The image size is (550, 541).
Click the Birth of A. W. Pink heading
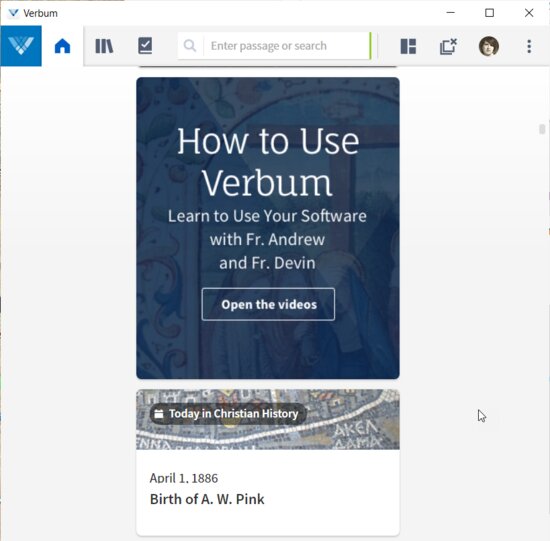[x=207, y=499]
